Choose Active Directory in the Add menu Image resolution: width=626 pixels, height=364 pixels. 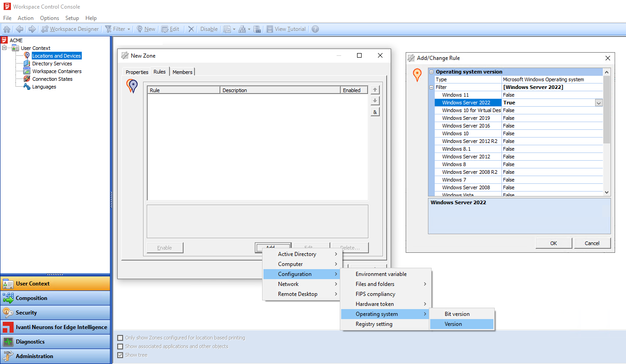301,254
